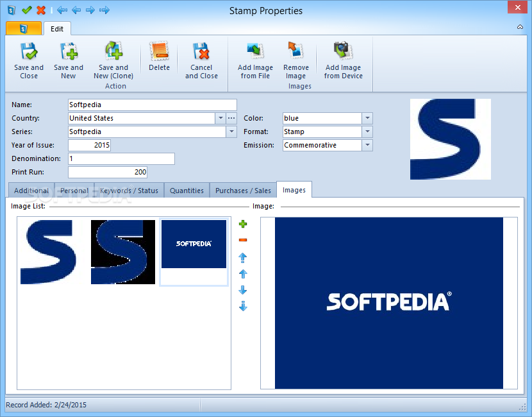
Task: Move selected image up one
Action: pyautogui.click(x=243, y=274)
